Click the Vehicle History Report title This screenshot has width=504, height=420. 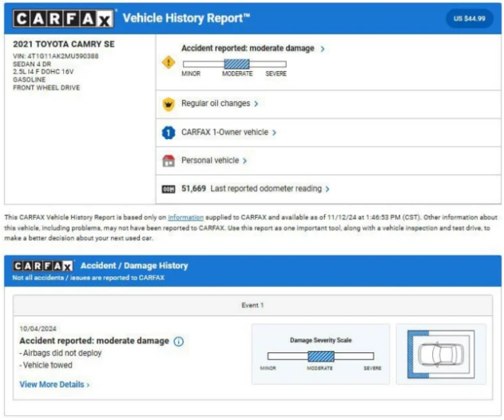pos(186,18)
